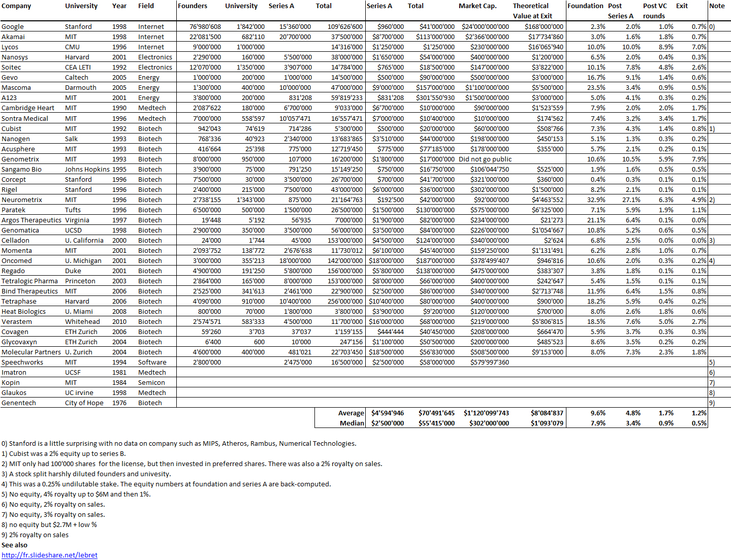Click the Median row label

352,423
